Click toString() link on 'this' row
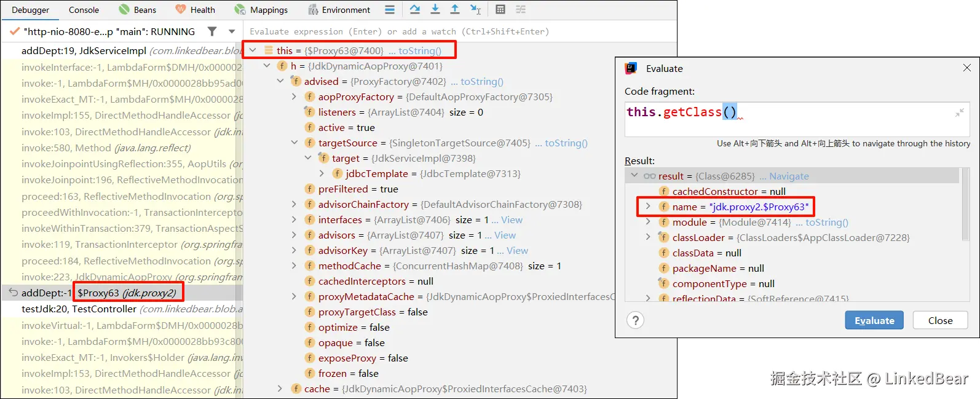This screenshot has height=399, width=980. coord(420,50)
